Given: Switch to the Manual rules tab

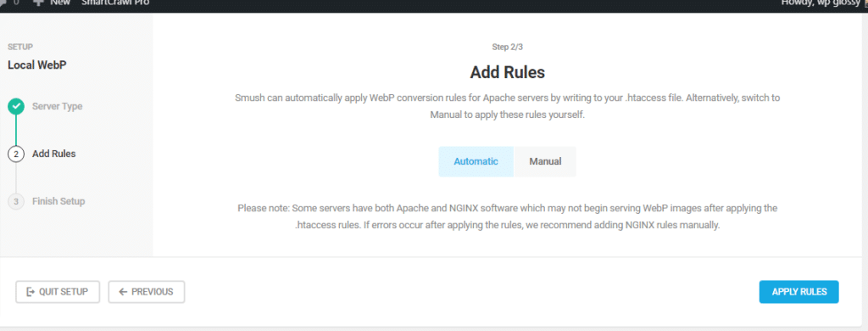Looking at the screenshot, I should tap(545, 162).
